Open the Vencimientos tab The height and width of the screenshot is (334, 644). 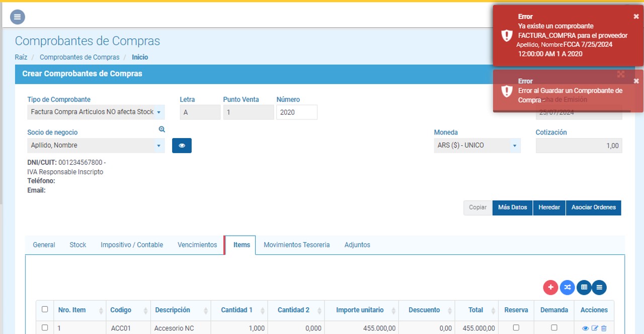pos(197,245)
